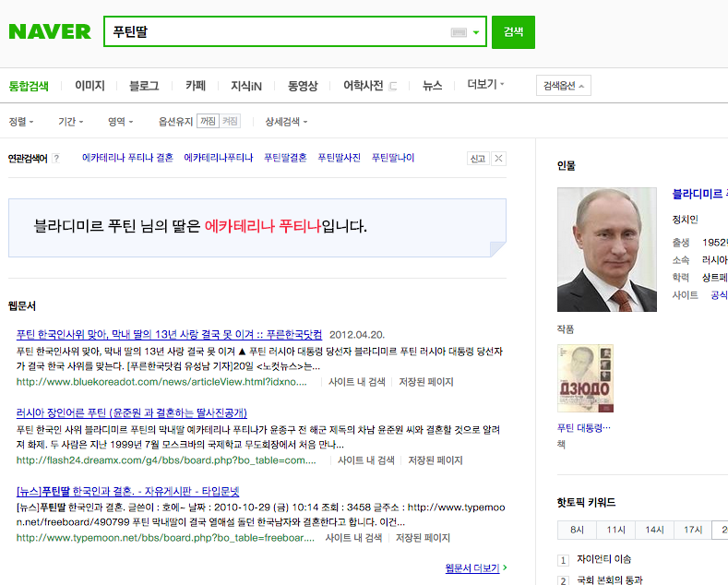Expand the 상세검색 dropdown

[x=286, y=122]
